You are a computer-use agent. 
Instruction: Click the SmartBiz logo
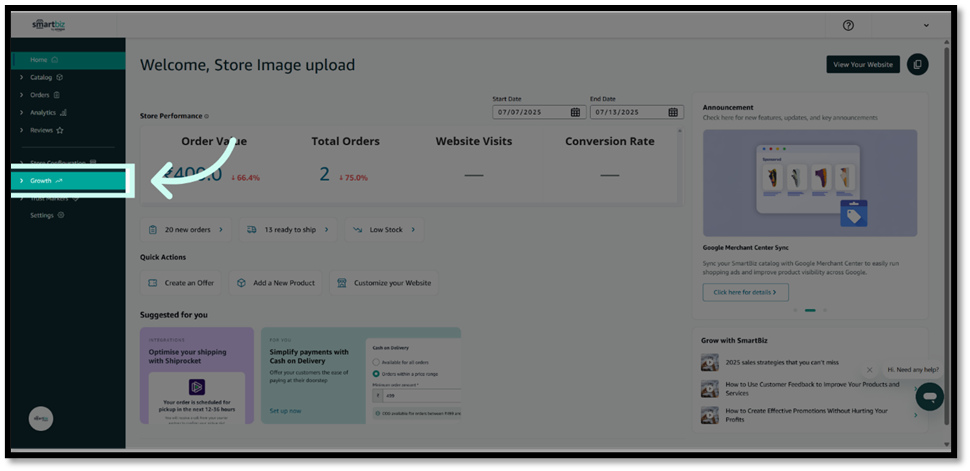point(45,25)
